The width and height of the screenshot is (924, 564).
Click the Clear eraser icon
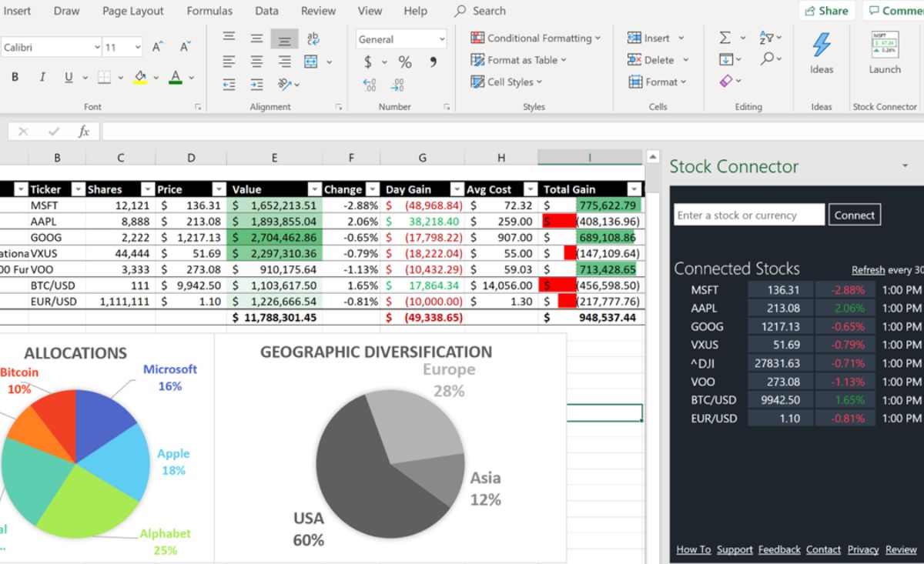[x=725, y=81]
